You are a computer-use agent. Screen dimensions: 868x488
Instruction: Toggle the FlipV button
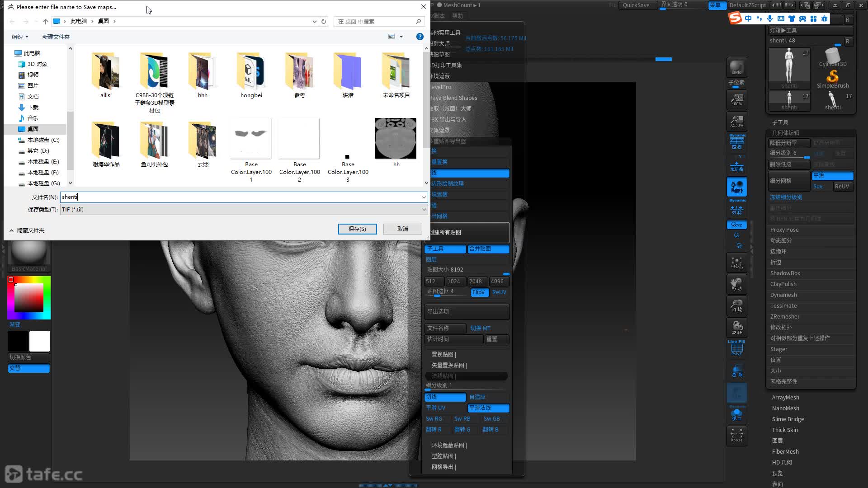[x=479, y=292]
